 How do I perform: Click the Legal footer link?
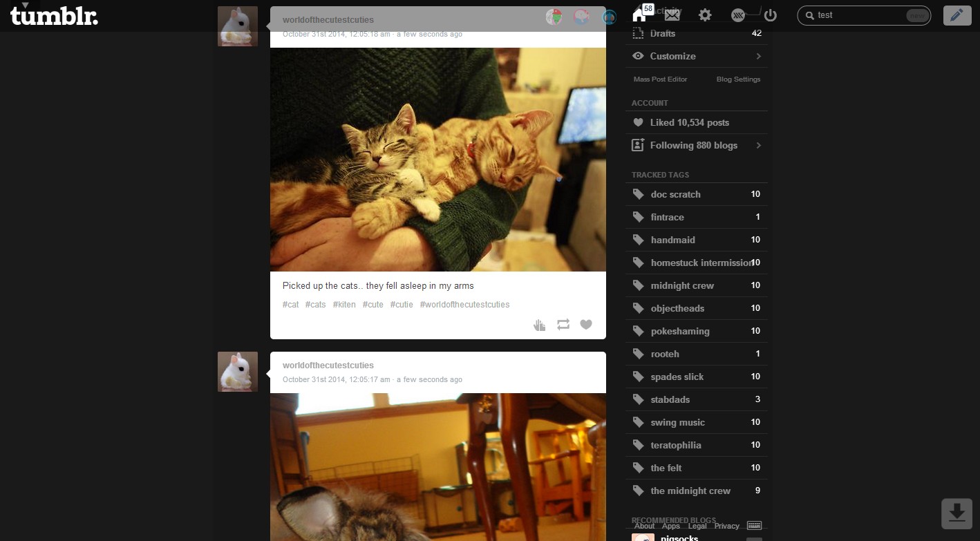click(697, 526)
